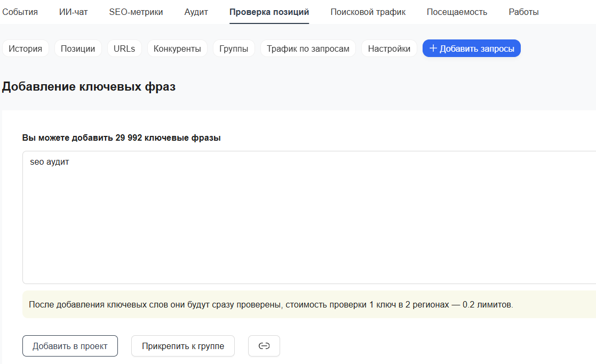Open the Группы subsection
The image size is (596, 364).
[234, 48]
